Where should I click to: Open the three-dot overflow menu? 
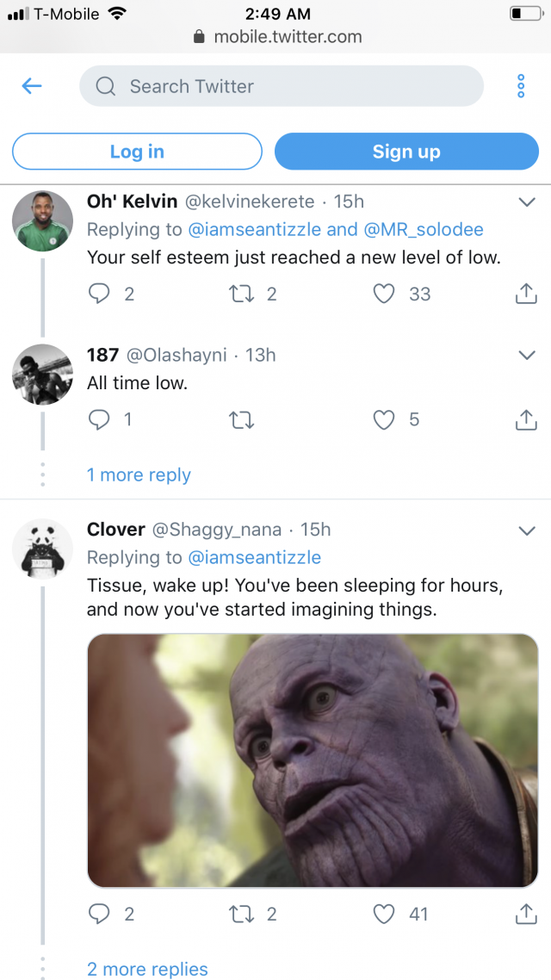pos(520,86)
